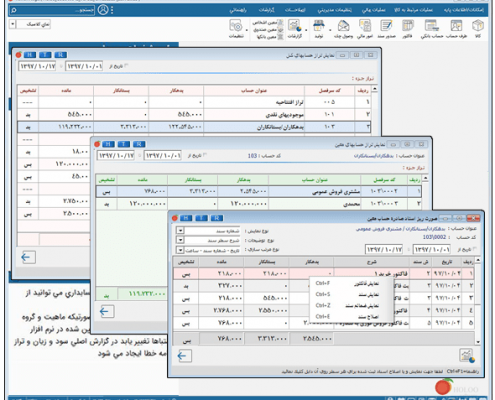Image resolution: width=495 pixels, height=400 pixels.
Task: Click the R button in issued-documents window
Action: pos(217,218)
